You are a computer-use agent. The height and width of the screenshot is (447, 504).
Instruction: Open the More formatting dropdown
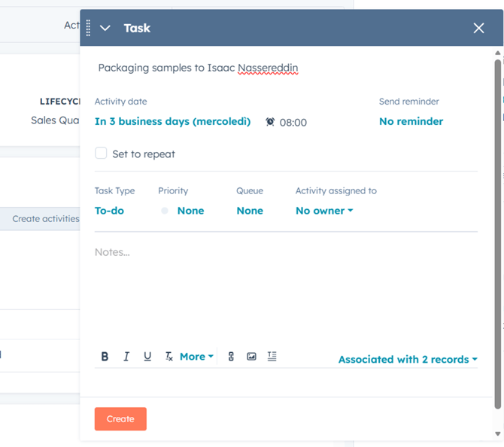(x=196, y=357)
